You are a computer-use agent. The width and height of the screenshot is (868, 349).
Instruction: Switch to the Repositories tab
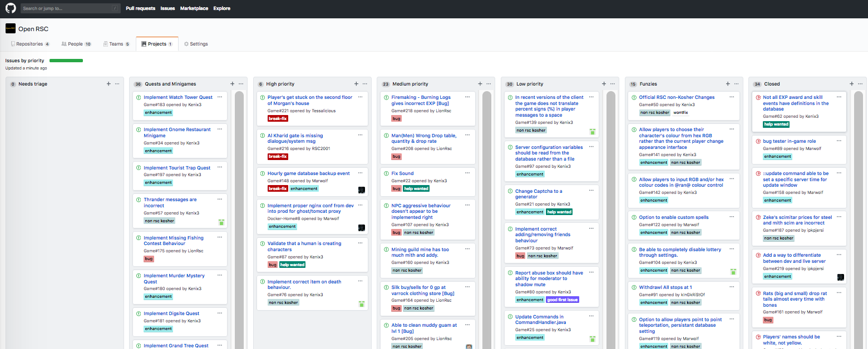point(30,44)
